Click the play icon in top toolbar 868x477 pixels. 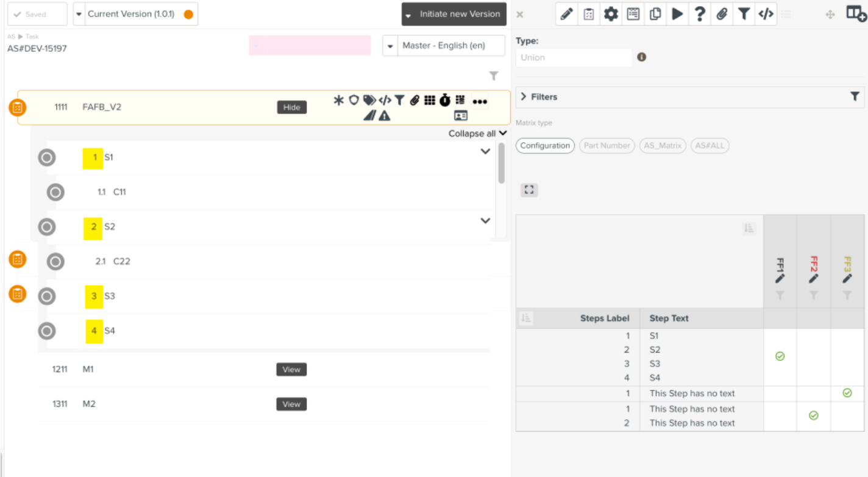pyautogui.click(x=677, y=14)
